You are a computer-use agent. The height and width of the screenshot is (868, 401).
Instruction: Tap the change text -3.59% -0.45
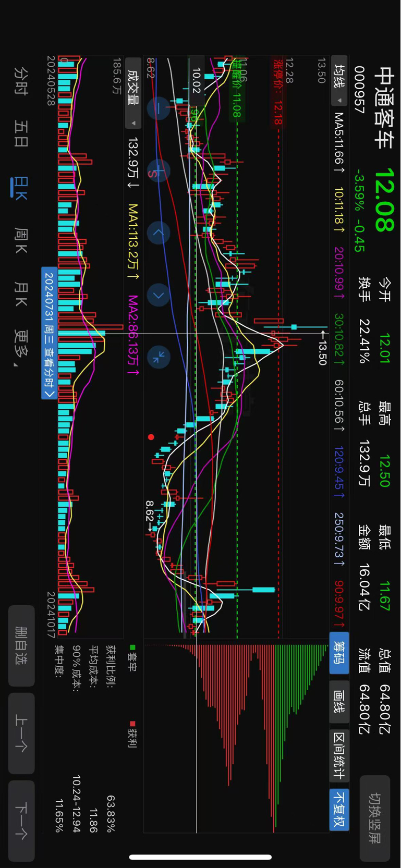[359, 210]
